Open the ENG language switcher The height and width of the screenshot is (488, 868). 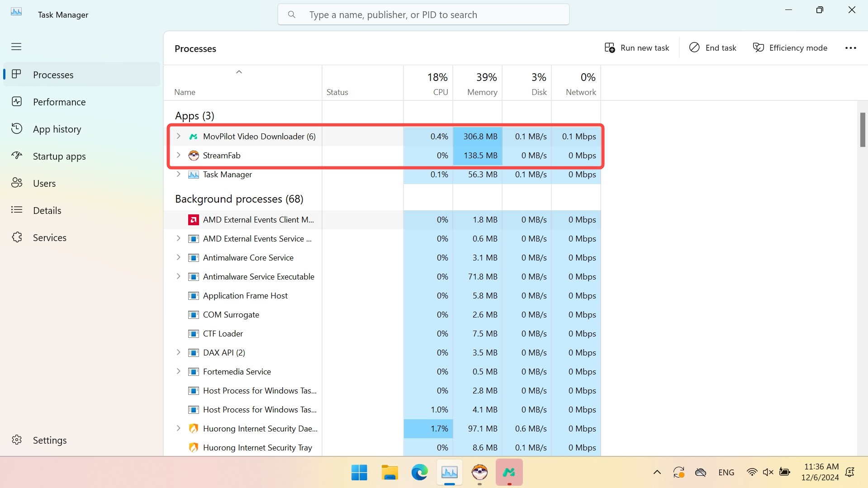(x=726, y=473)
